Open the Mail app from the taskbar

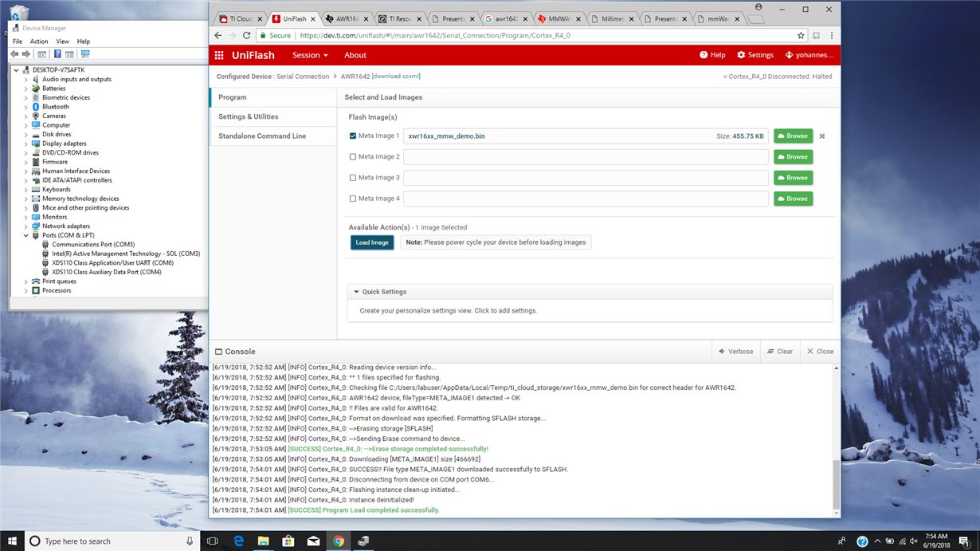click(313, 541)
